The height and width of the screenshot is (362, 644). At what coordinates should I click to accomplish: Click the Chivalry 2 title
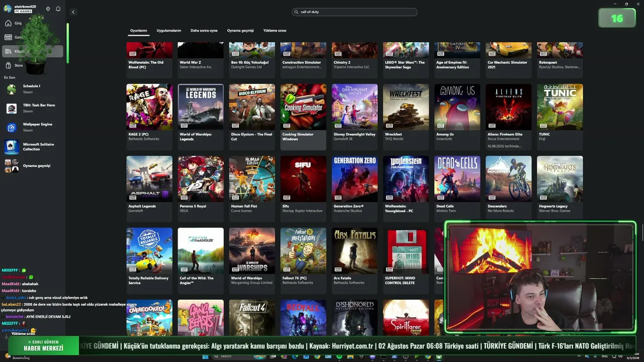[342, 62]
